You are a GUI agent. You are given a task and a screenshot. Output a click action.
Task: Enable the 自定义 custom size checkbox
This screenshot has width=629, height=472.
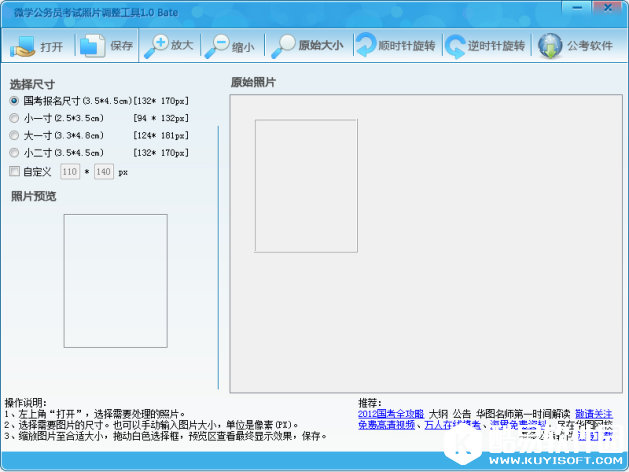tap(14, 171)
